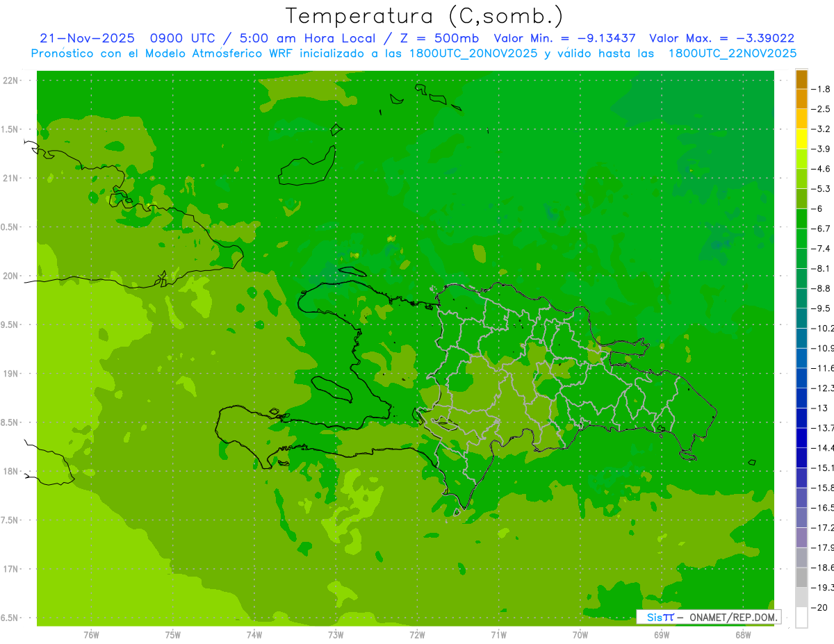
Task: Click the "-4.6" color bar label
Action: pyautogui.click(x=821, y=169)
